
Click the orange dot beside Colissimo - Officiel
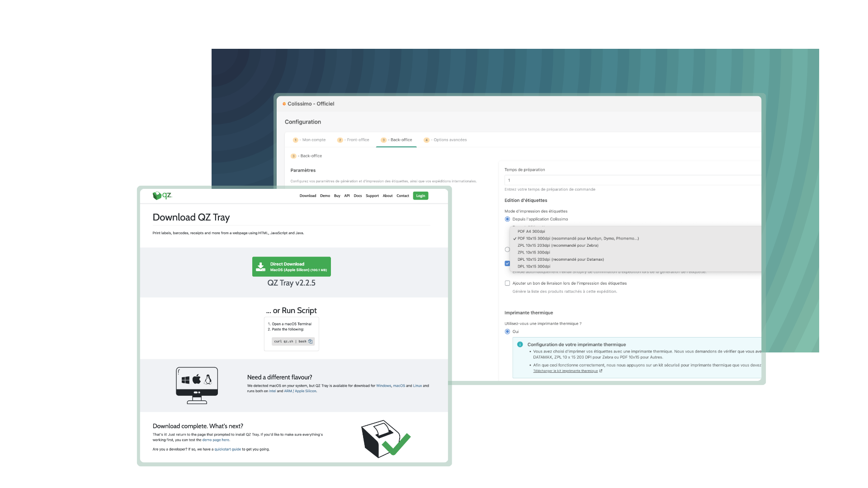pyautogui.click(x=284, y=104)
